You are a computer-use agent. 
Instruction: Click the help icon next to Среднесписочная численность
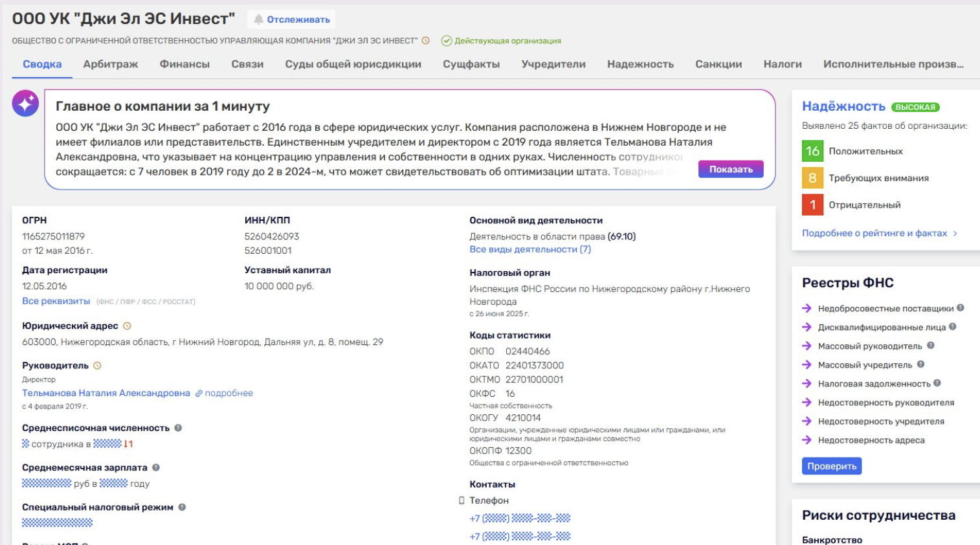(178, 428)
